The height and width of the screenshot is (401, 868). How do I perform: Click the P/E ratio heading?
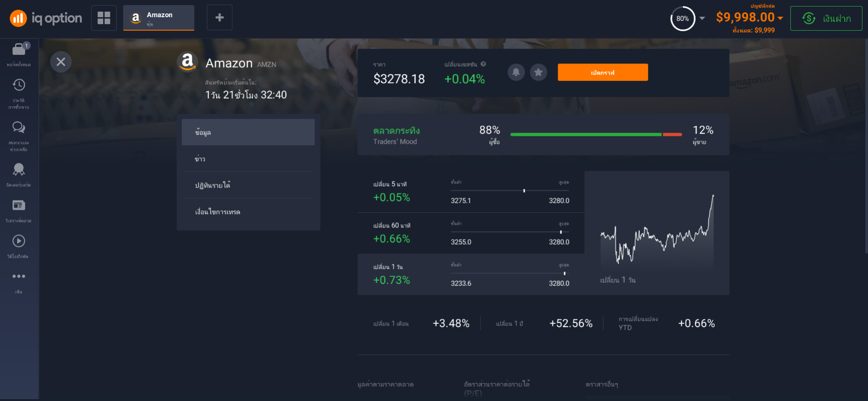click(497, 388)
